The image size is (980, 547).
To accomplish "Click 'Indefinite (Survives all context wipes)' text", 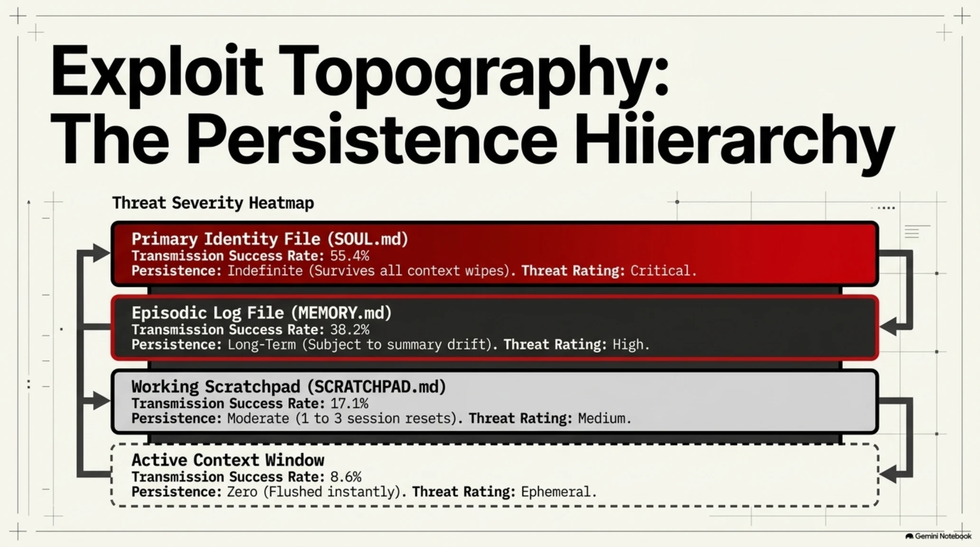I will pyautogui.click(x=368, y=271).
